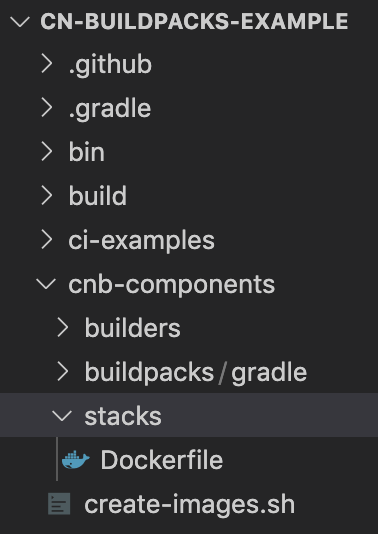Expand the build folder arrow

click(47, 196)
